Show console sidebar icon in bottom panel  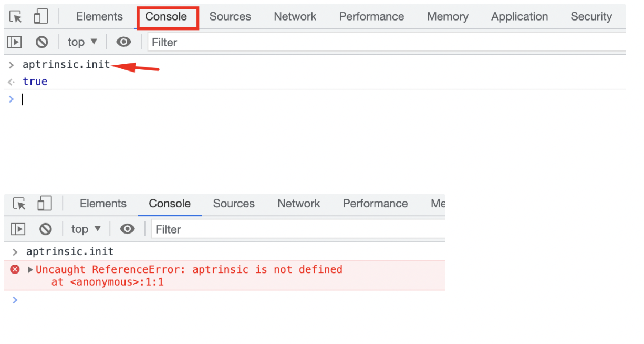(x=18, y=229)
